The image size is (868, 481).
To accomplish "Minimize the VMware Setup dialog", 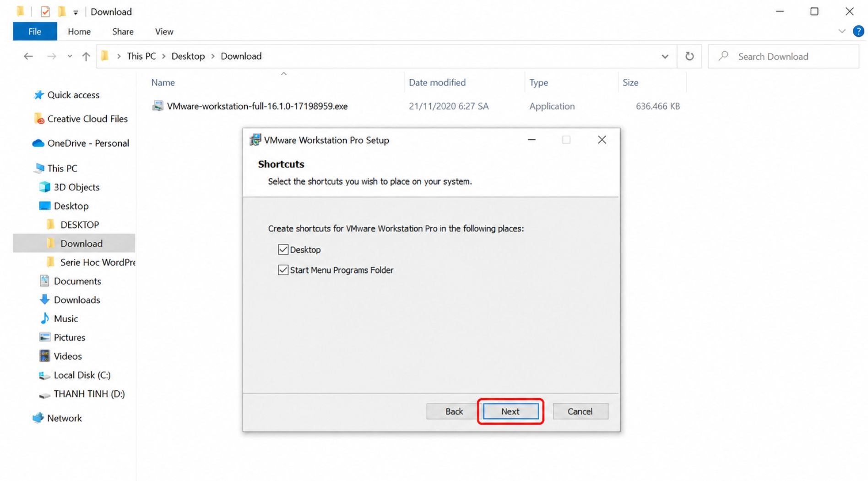I will click(x=532, y=140).
